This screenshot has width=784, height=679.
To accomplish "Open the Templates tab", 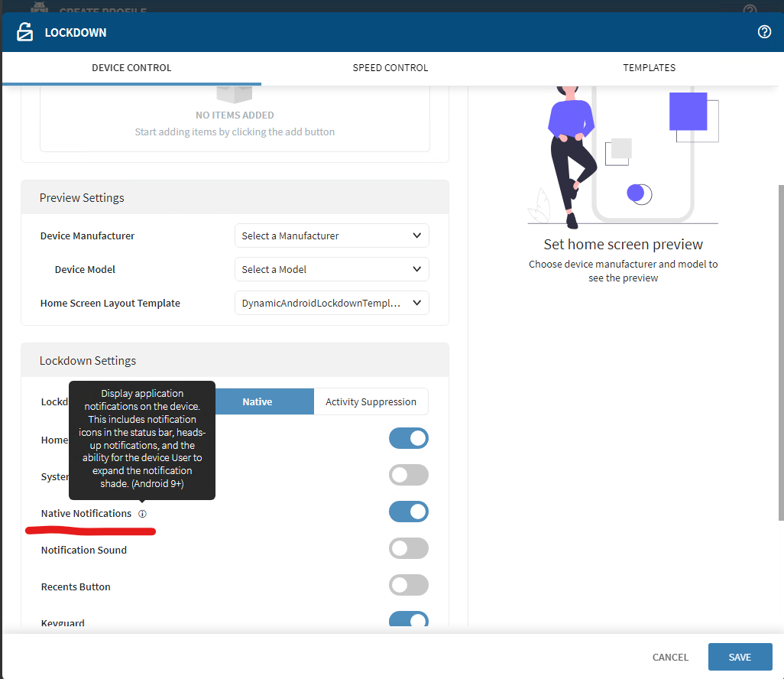I will [649, 68].
